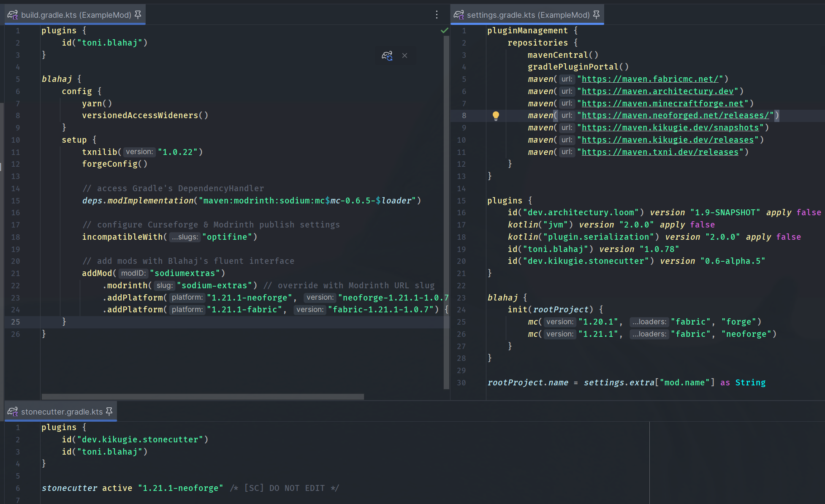Viewport: 825px width, 504px height.
Task: Click the "1.21.1-fabric" platform string in addPlatform
Action: [x=244, y=310]
